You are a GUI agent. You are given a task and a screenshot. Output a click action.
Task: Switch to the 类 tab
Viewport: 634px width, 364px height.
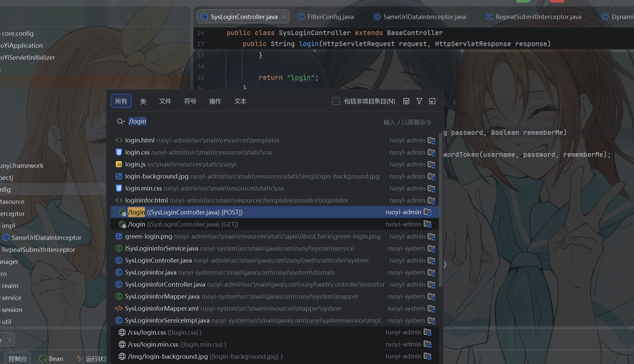[x=143, y=101]
